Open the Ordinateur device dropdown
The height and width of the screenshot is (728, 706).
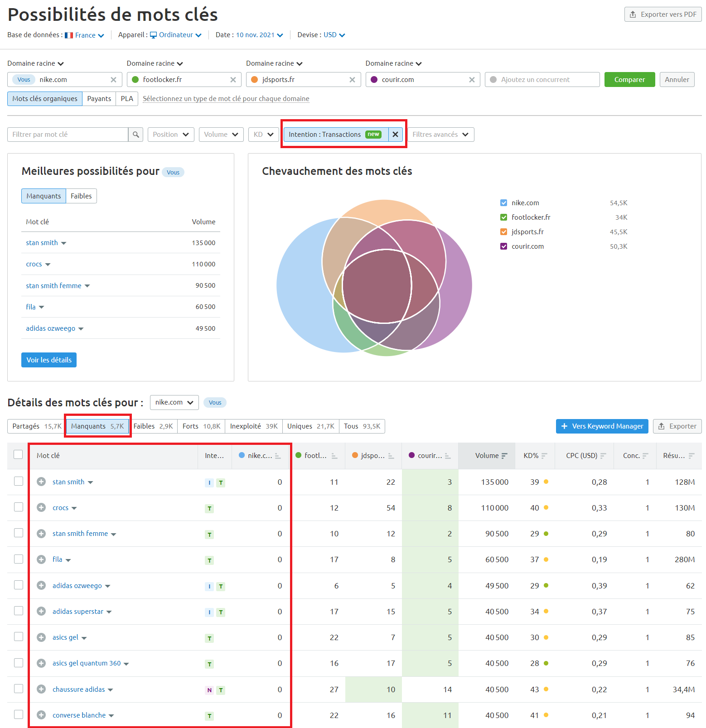(176, 35)
